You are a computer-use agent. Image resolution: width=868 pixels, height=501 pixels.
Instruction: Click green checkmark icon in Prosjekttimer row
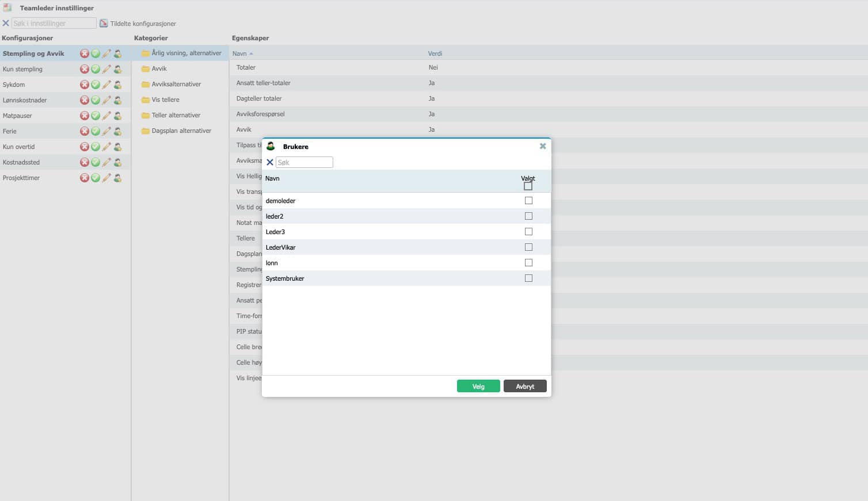tap(96, 178)
